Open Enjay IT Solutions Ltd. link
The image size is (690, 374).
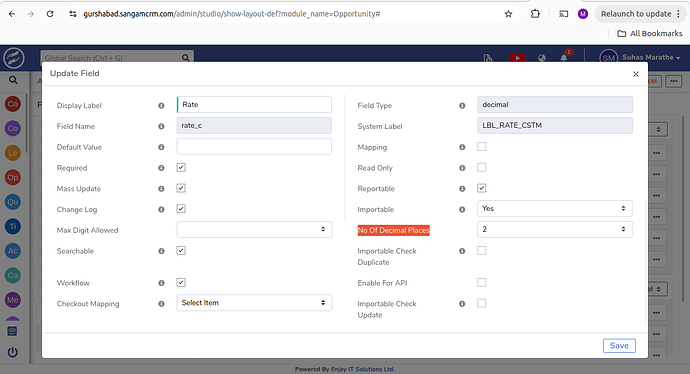363,369
